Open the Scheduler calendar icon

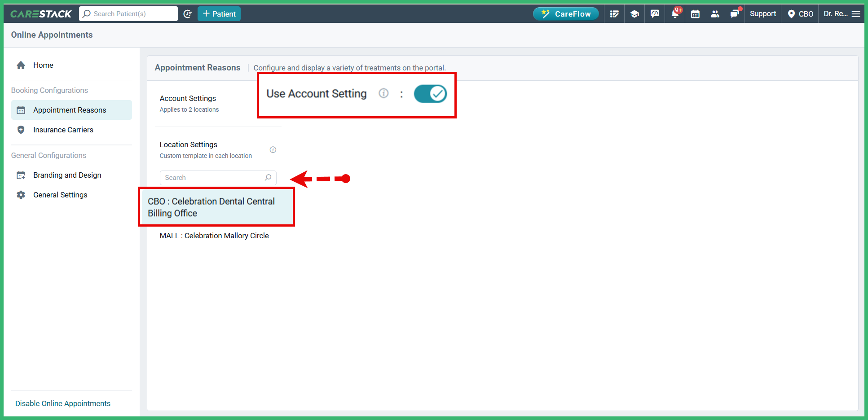tap(695, 13)
